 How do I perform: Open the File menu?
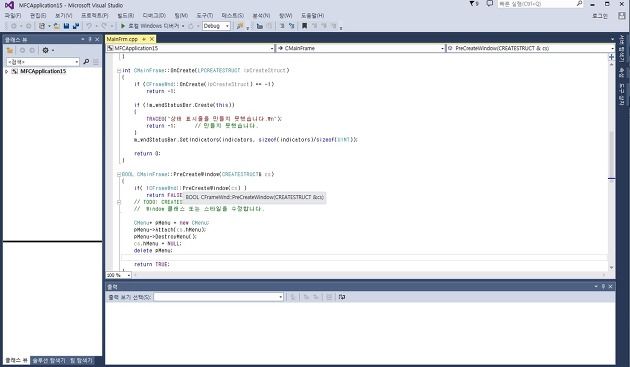click(x=12, y=15)
